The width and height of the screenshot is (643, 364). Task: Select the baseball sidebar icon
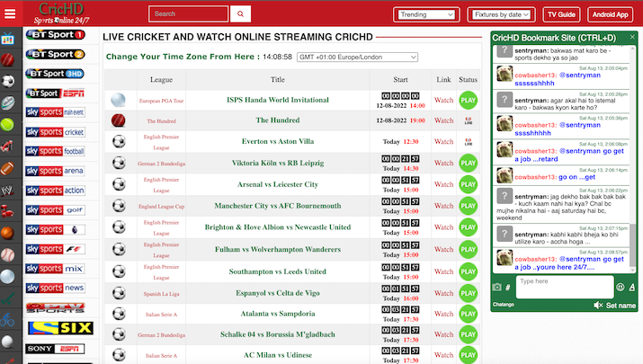coord(7,255)
